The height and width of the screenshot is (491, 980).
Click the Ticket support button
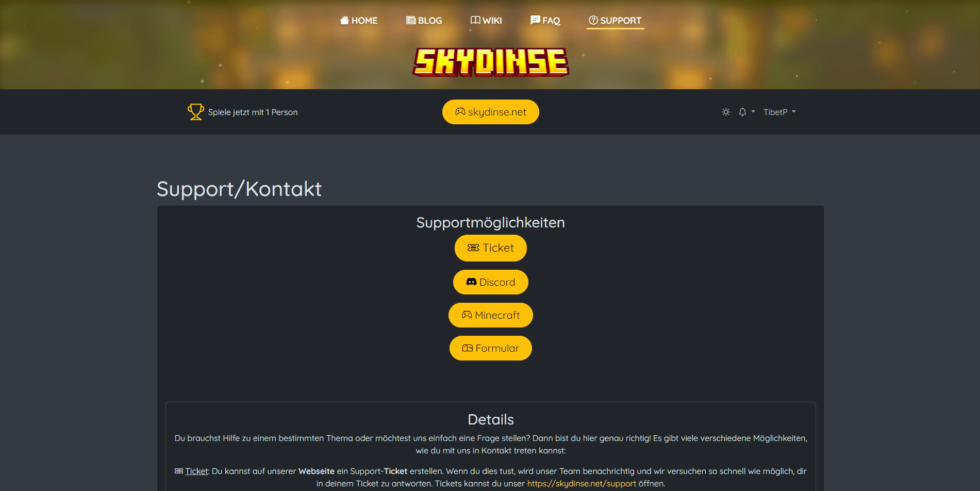click(491, 248)
